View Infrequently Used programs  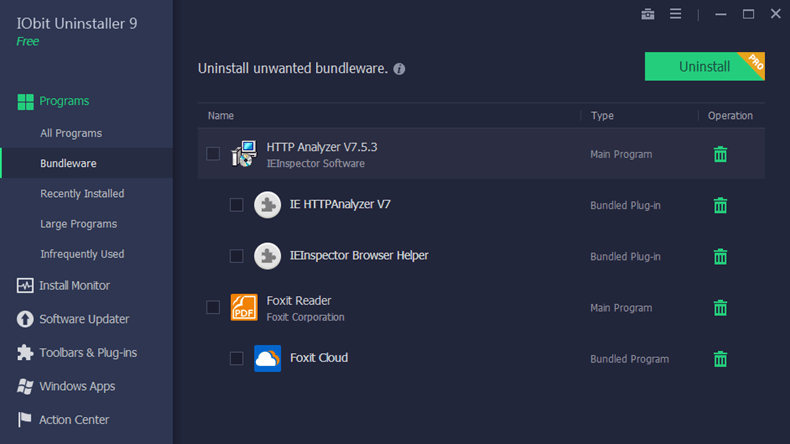[x=82, y=254]
